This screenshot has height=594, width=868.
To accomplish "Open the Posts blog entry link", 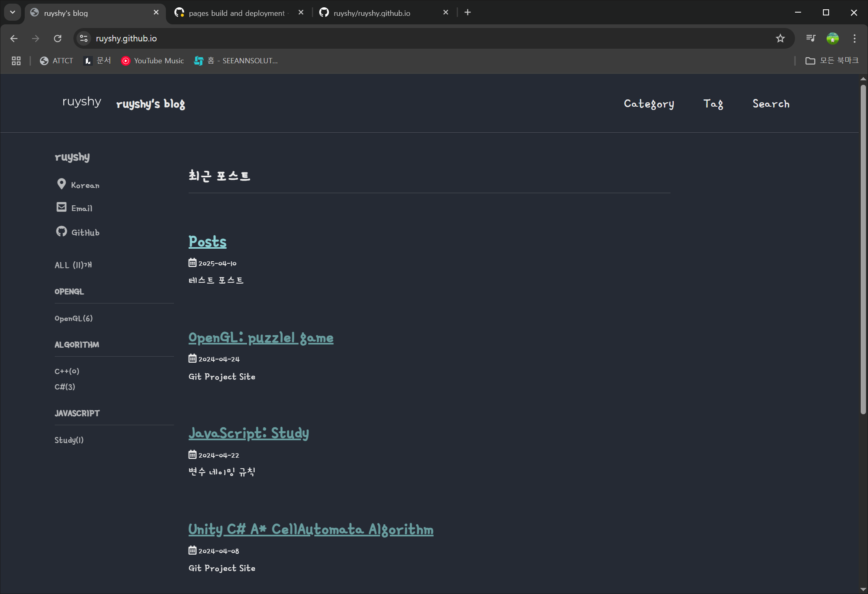I will (x=207, y=241).
